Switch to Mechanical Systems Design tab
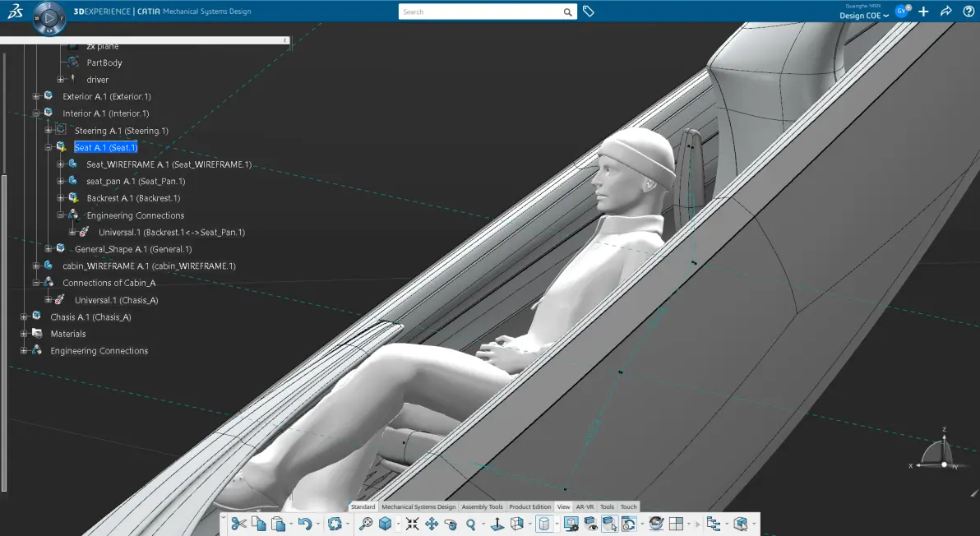Screen dimensions: 980x536 pos(418,506)
